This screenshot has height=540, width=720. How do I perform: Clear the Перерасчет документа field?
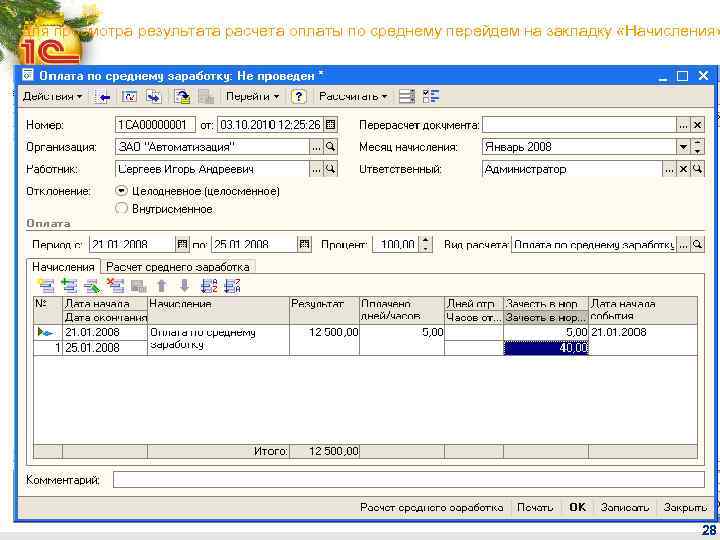pyautogui.click(x=698, y=124)
